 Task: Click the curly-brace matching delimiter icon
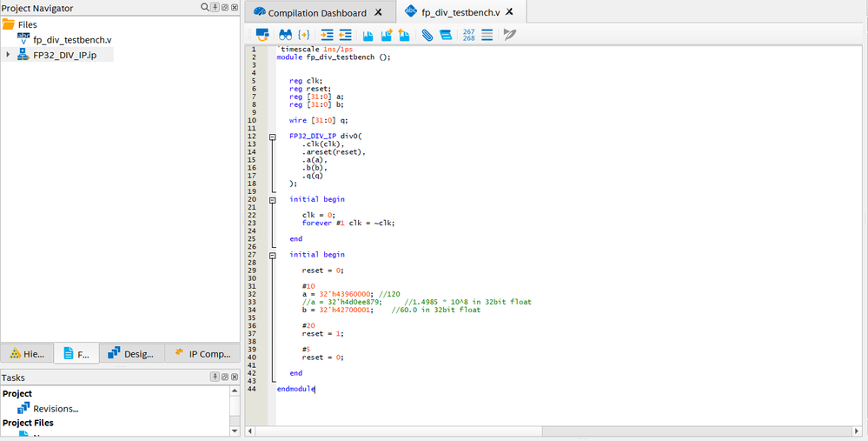pyautogui.click(x=303, y=35)
